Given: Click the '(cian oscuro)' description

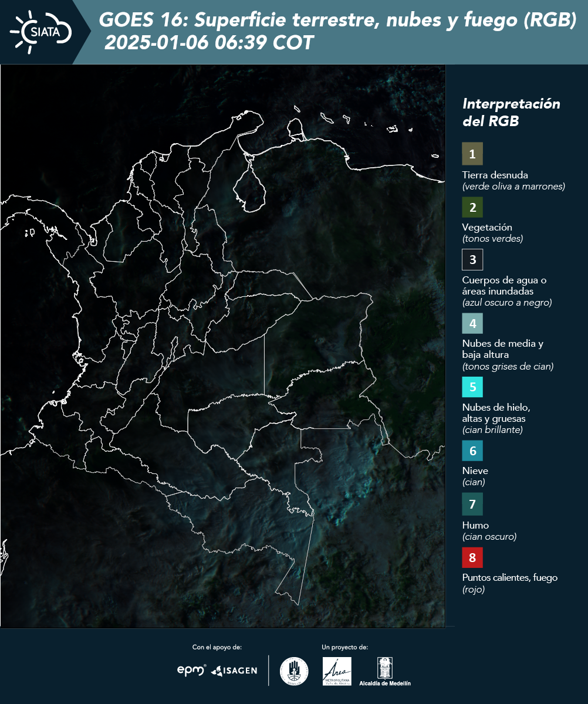Looking at the screenshot, I should [489, 537].
